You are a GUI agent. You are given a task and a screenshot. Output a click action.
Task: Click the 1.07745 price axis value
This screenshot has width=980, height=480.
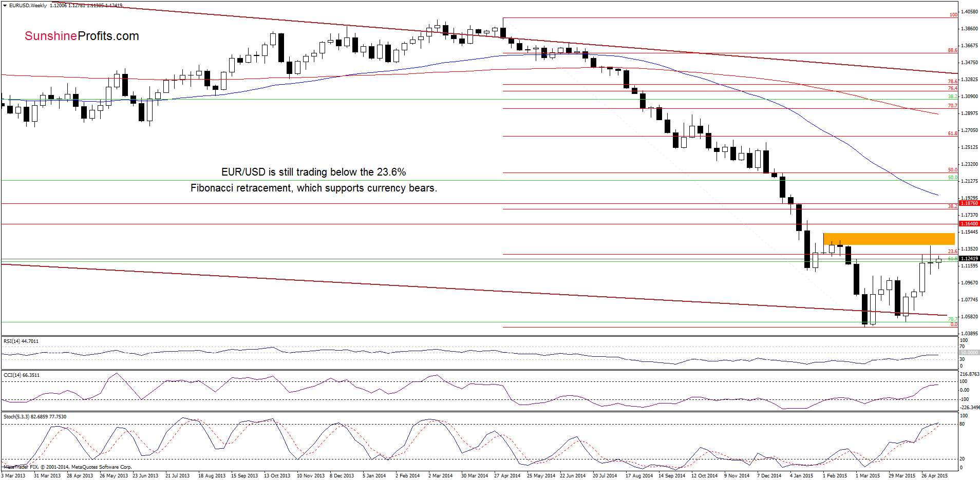[x=969, y=300]
